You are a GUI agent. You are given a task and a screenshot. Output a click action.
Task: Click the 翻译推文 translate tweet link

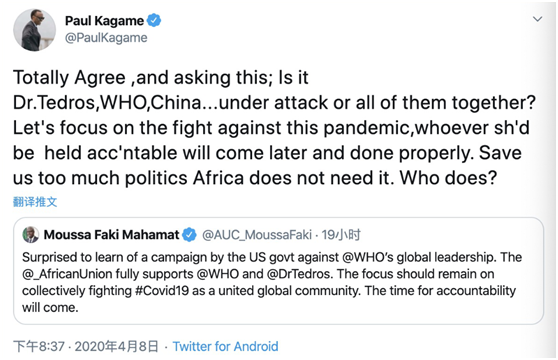pyautogui.click(x=35, y=202)
